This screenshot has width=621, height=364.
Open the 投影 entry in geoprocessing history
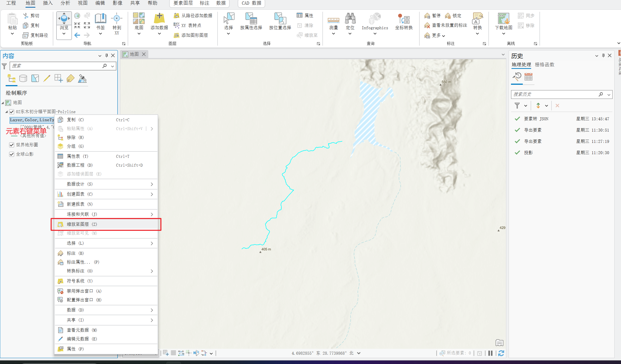528,153
